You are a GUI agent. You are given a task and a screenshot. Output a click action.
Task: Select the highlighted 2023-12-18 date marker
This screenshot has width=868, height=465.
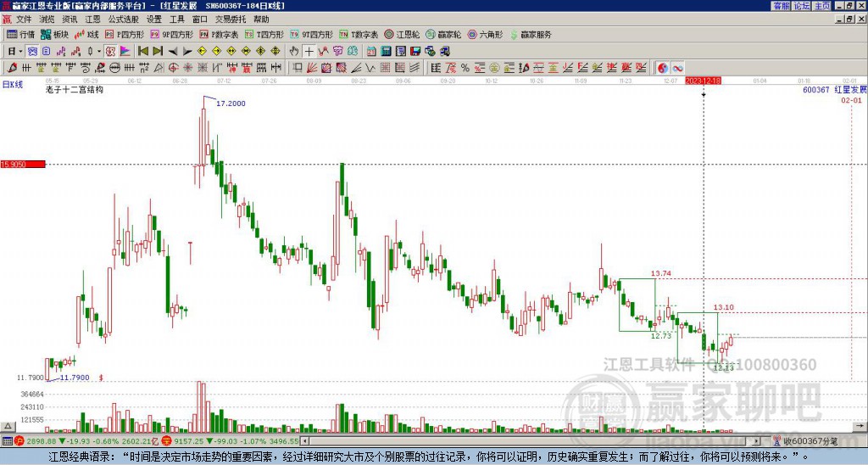(x=703, y=81)
